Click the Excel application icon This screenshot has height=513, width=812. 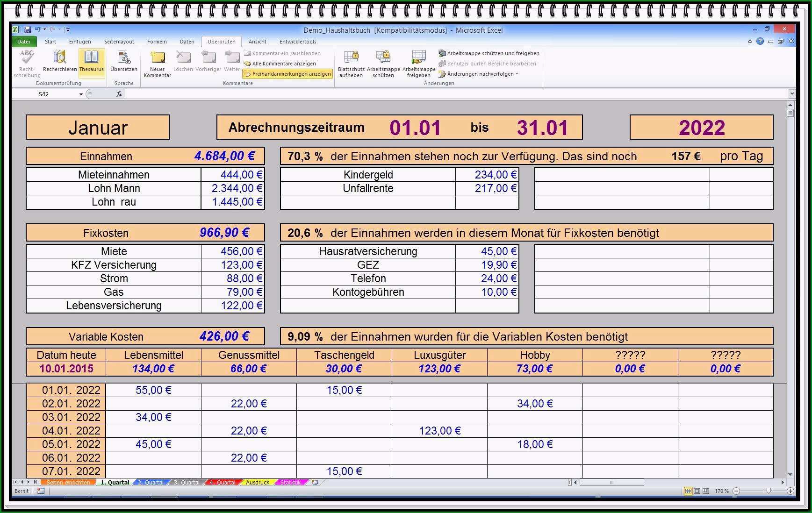(x=15, y=29)
